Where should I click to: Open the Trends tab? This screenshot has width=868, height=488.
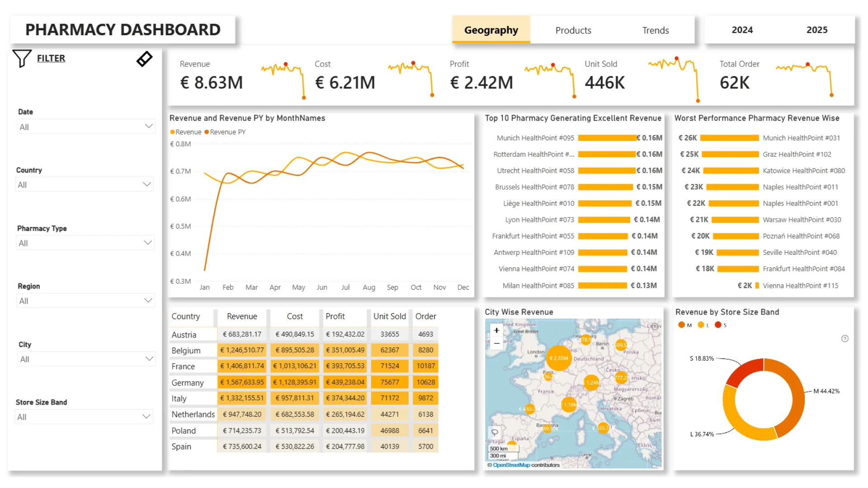pyautogui.click(x=655, y=30)
